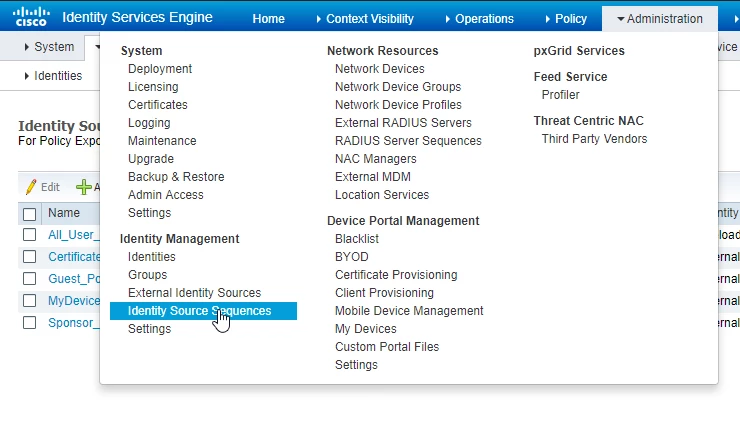Open the Guest_Po sequence link

tap(74, 279)
